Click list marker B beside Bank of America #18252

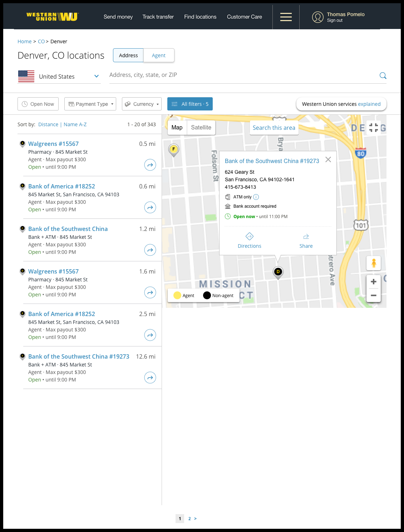click(23, 186)
